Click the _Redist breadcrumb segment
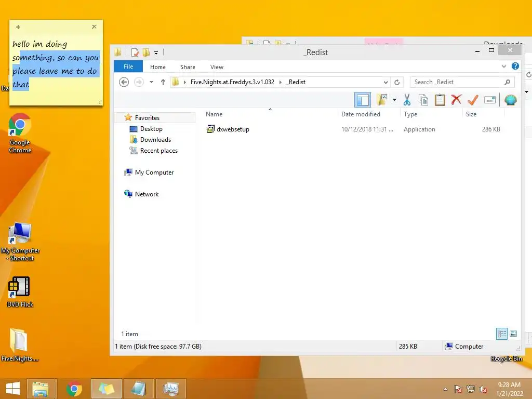The image size is (532, 399). click(x=296, y=82)
